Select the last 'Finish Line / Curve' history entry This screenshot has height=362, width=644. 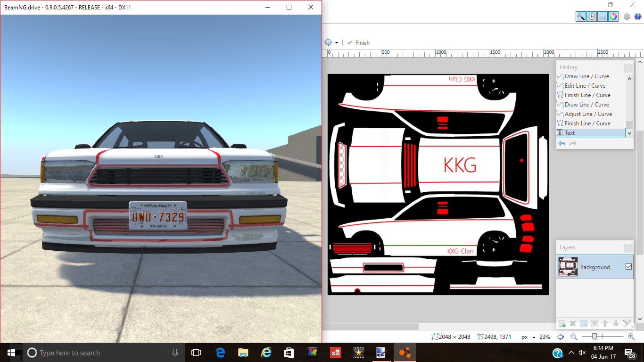click(591, 123)
